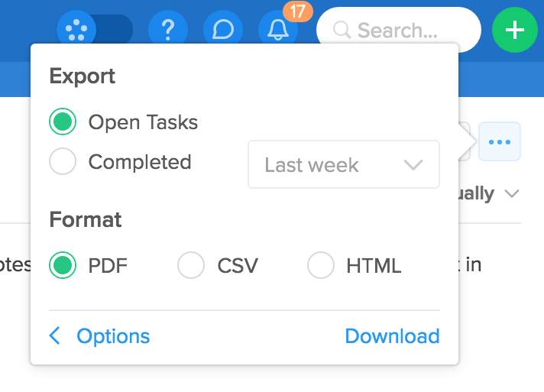Click the Last week dropdown arrow
Screen dimensions: 544x392
pos(413,165)
